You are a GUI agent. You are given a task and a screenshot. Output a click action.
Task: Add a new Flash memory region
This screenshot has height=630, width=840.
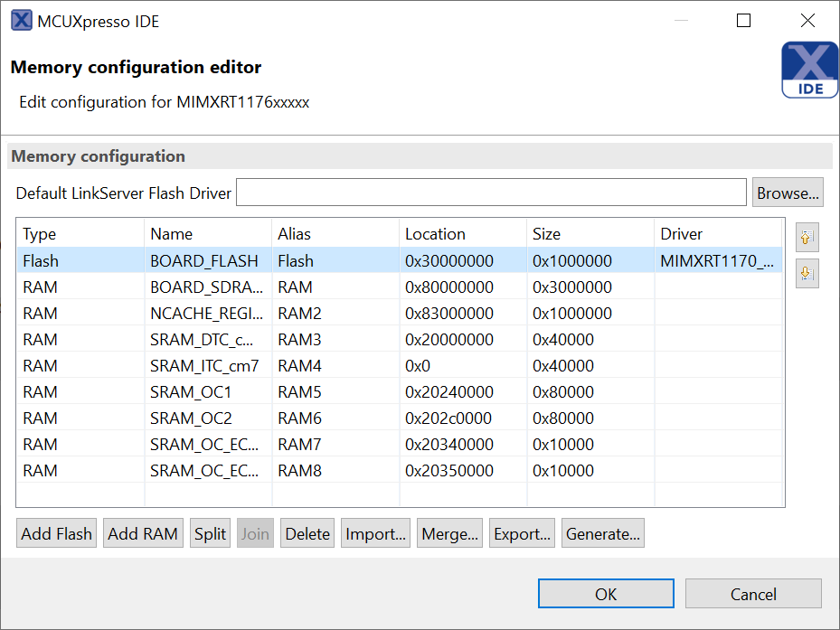(55, 533)
